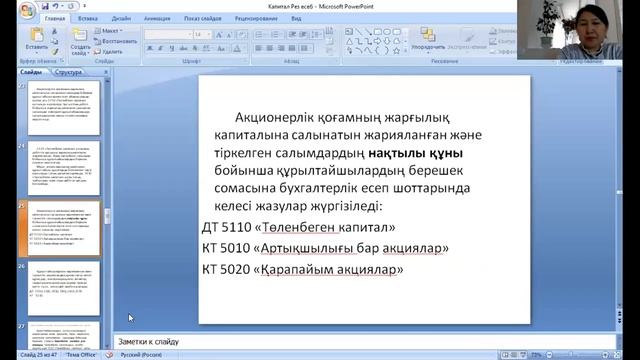Viewport: 640px width, 360px height.
Task: Click the Decrease List Level icon
Action: tap(292, 35)
